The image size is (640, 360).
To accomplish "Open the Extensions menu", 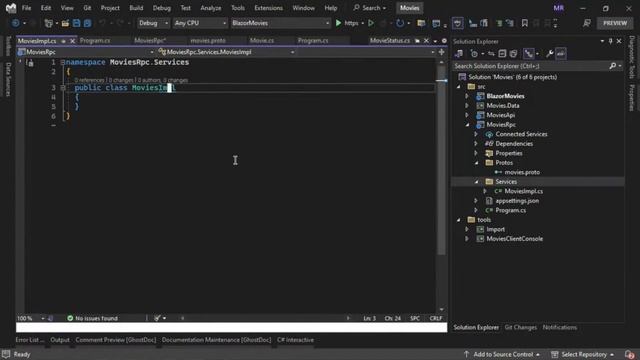I will tap(268, 8).
